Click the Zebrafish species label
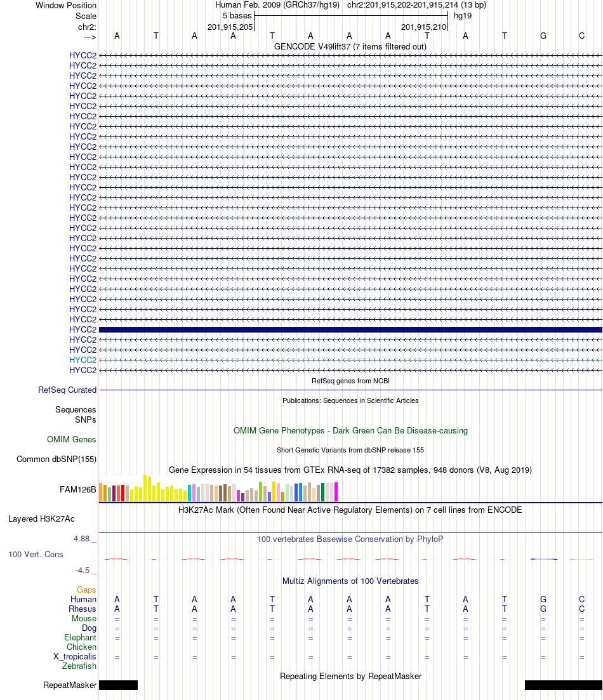This screenshot has height=700, width=603. coord(79,666)
